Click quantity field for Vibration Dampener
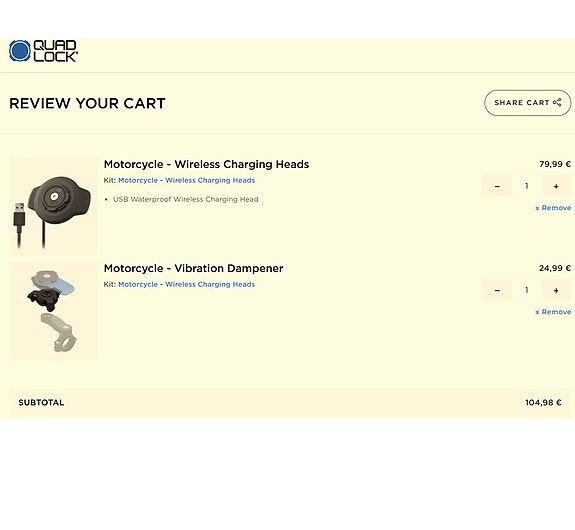This screenshot has width=575, height=530. (527, 290)
